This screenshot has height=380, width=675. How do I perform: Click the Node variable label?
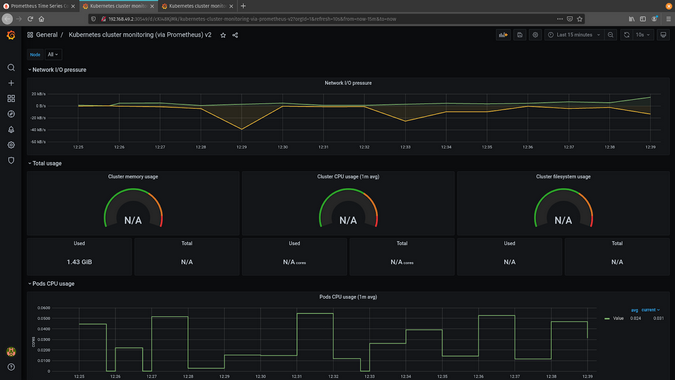35,55
